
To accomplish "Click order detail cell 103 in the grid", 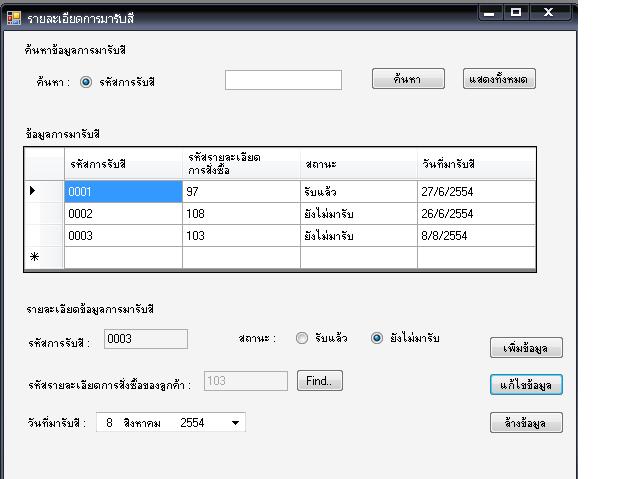I will tap(241, 236).
